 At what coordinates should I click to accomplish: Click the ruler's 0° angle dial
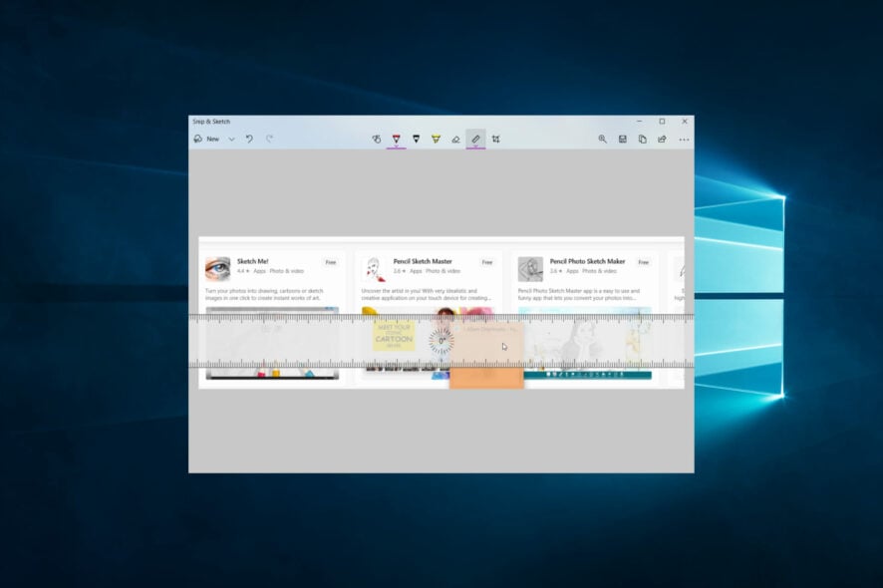[x=441, y=341]
